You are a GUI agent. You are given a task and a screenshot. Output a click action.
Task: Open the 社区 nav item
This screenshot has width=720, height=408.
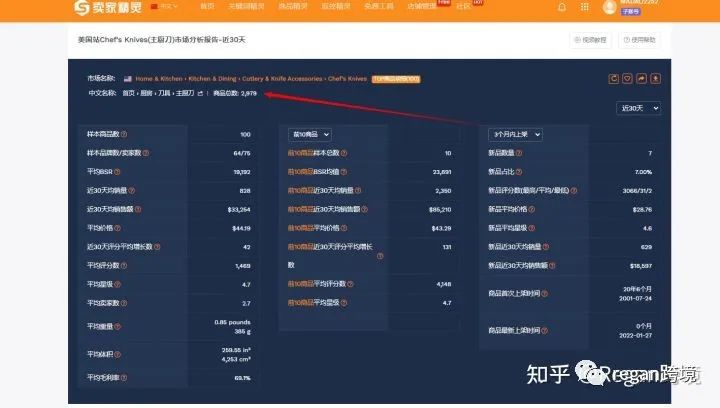tap(463, 6)
